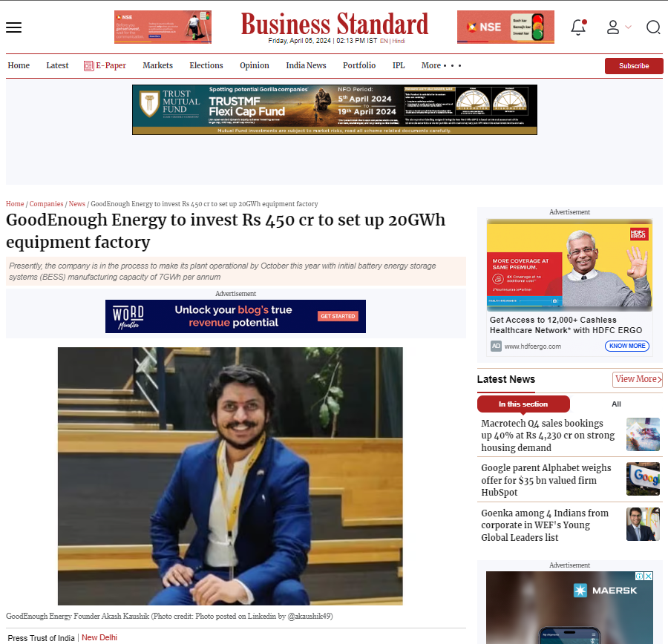Viewport: 668px width, 644px height.
Task: Open View More latest news
Action: pos(638,379)
